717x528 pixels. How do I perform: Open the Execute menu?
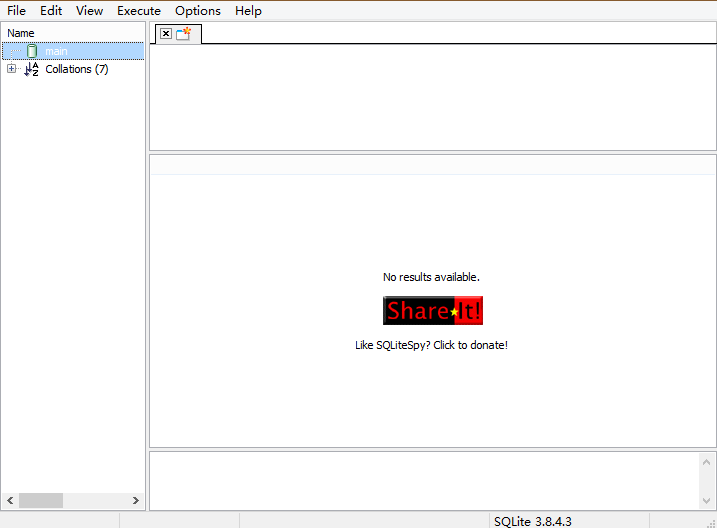point(139,11)
